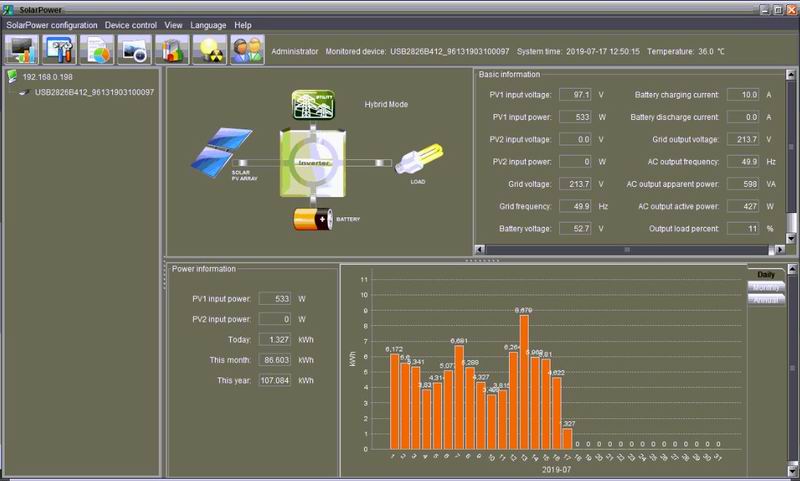Click the System time 2019-07-17 12:50:15 text

[x=578, y=52]
